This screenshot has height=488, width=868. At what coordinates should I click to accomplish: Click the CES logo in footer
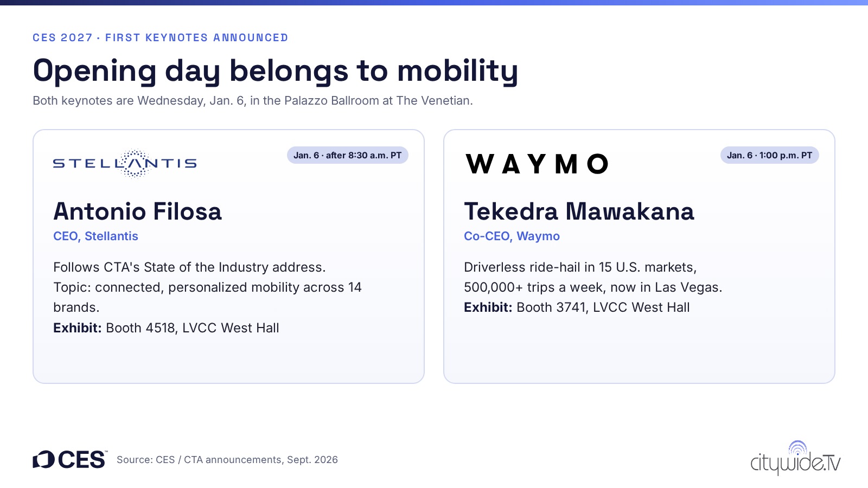[70, 460]
